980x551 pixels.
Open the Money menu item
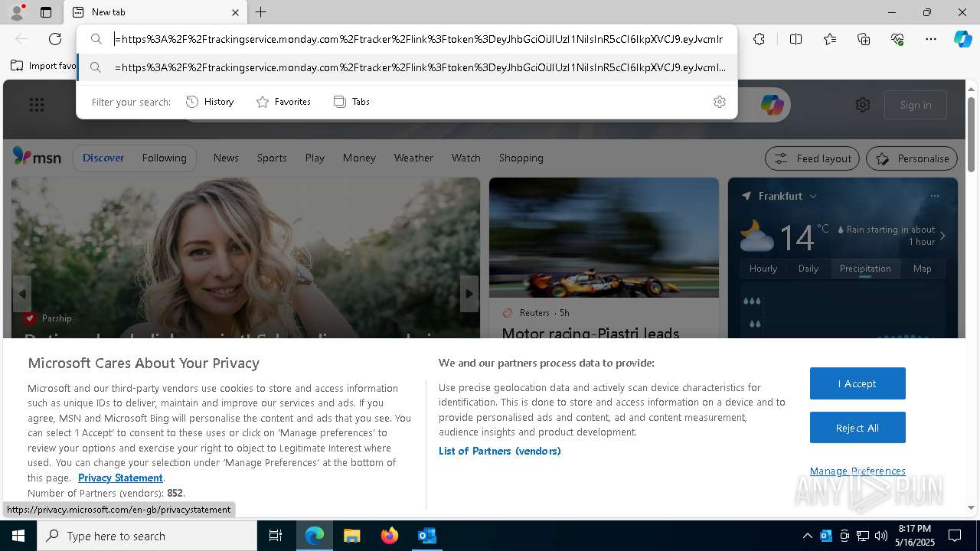pos(359,158)
